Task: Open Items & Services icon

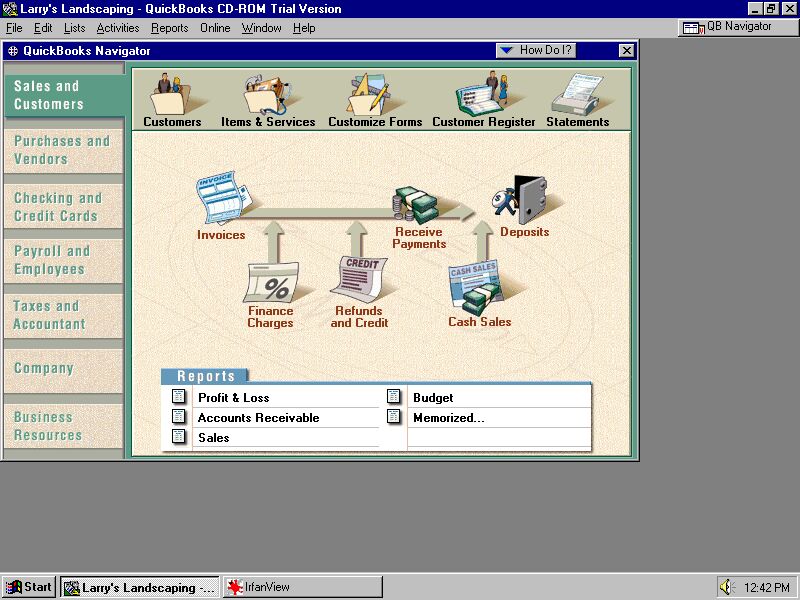Action: pyautogui.click(x=267, y=95)
